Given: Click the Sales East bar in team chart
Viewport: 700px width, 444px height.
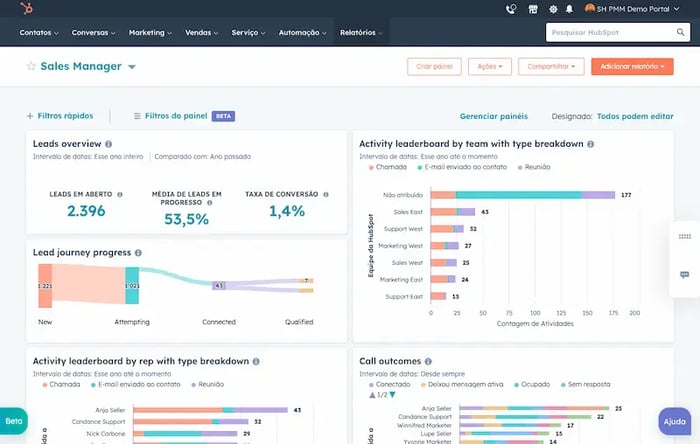Looking at the screenshot, I should pos(453,212).
